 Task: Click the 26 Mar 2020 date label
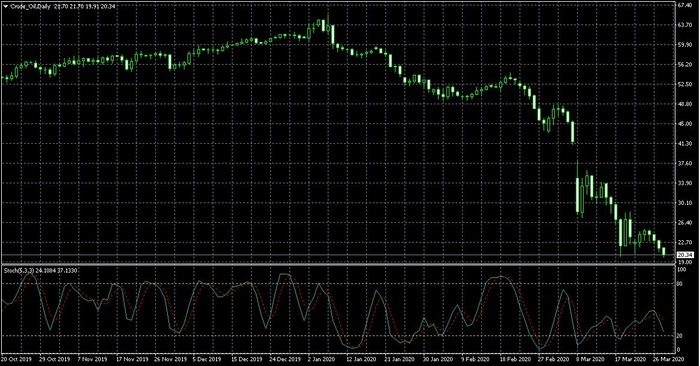pos(669,359)
